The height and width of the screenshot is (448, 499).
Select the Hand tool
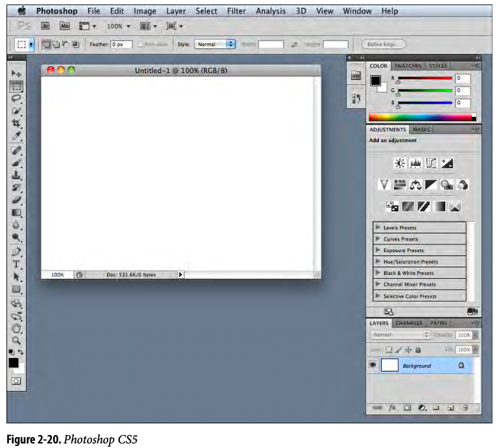(x=16, y=328)
